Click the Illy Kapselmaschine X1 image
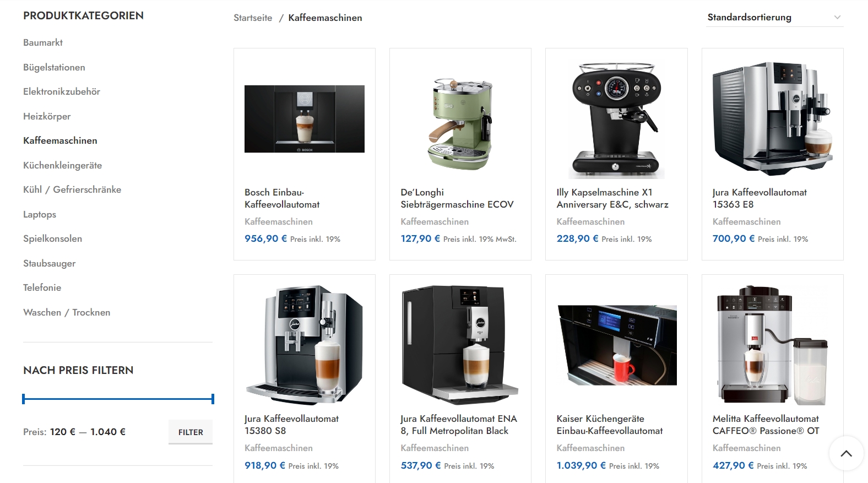This screenshot has height=483, width=868. point(616,119)
